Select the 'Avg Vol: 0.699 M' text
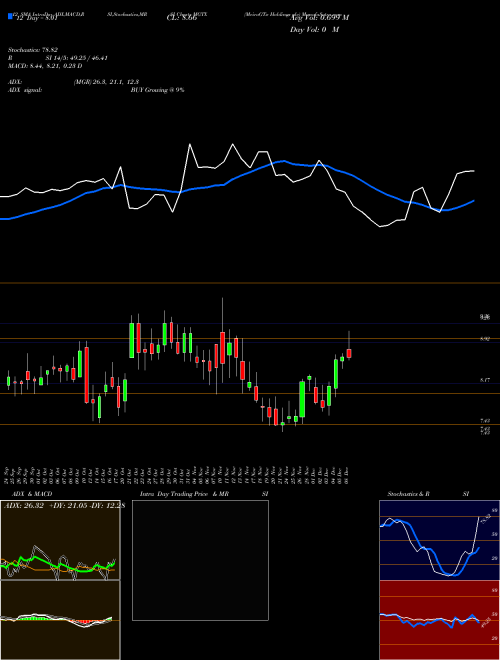This screenshot has height=660, width=500. [x=320, y=17]
